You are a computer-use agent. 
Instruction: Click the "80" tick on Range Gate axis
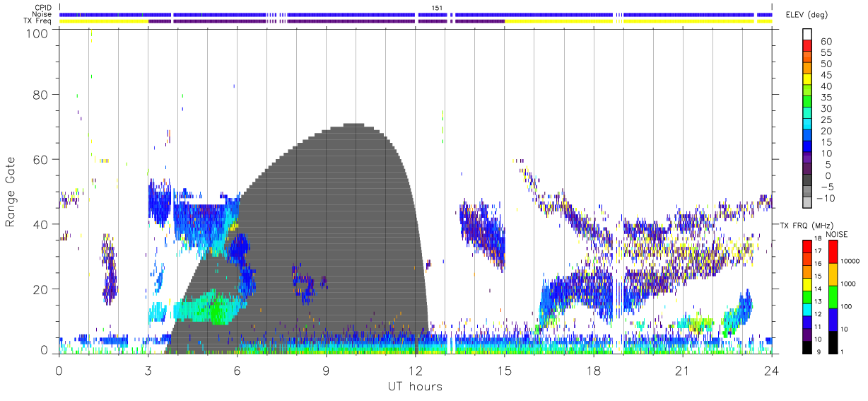point(42,94)
